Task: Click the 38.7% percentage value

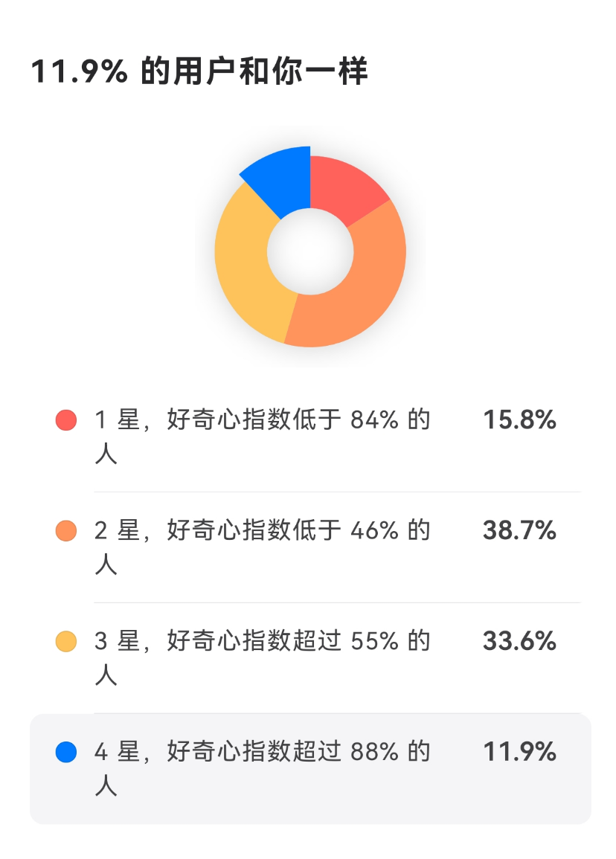Action: pyautogui.click(x=519, y=531)
